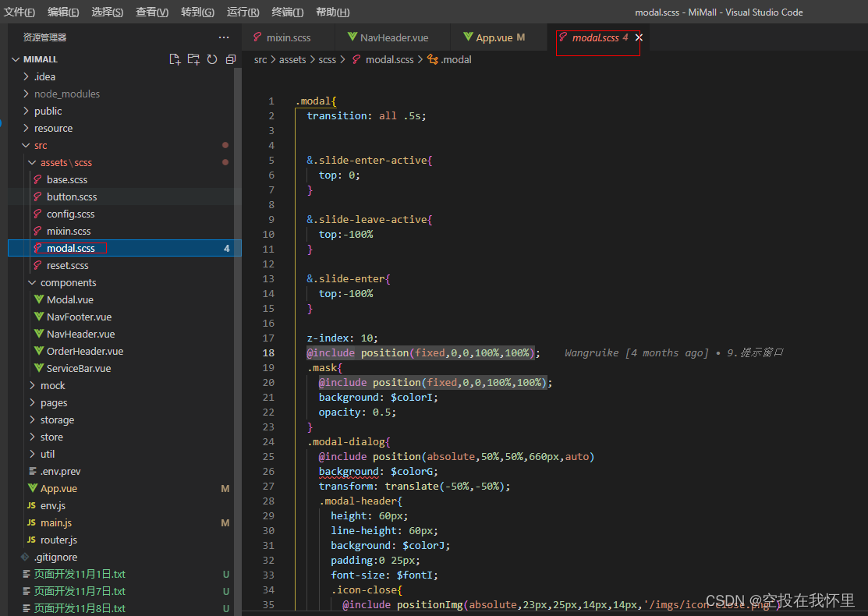The image size is (868, 616).
Task: Click the Vue icon on the NavHeader.vue tab
Action: point(351,37)
